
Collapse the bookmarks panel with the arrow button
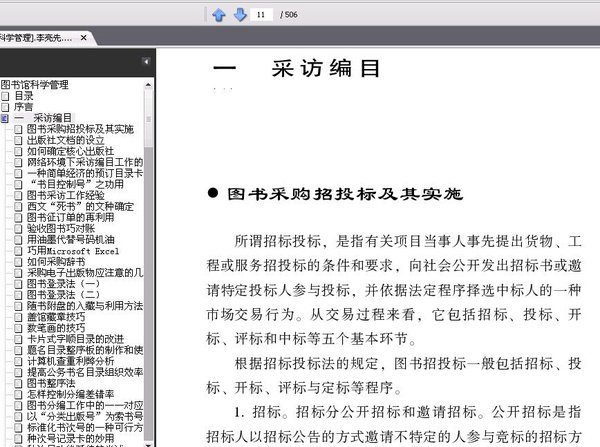pyautogui.click(x=146, y=61)
